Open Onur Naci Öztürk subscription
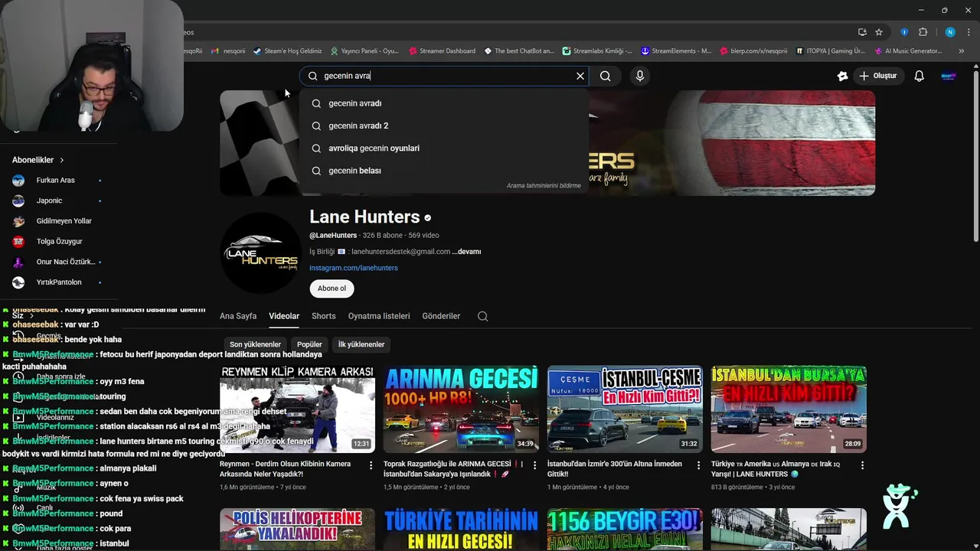 pos(57,262)
